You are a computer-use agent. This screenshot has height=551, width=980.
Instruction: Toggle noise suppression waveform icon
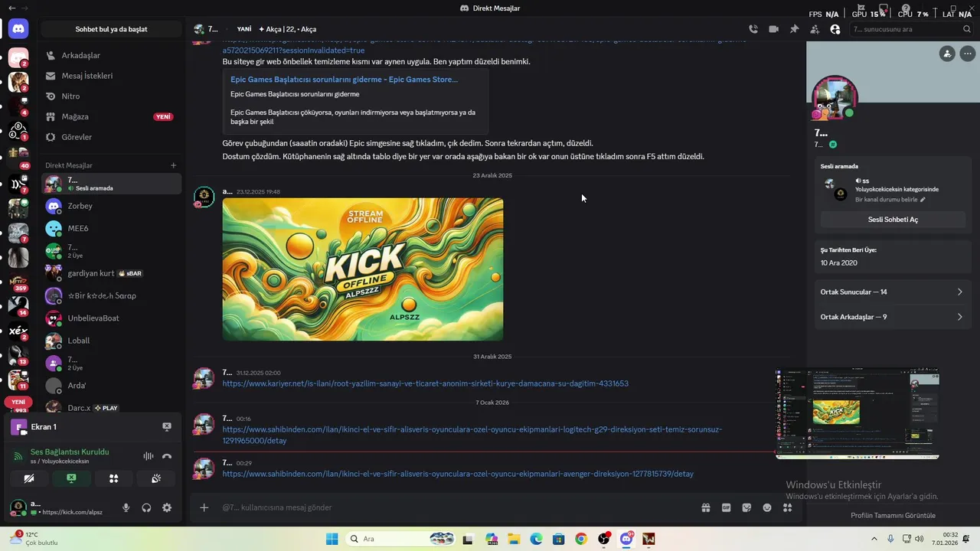pos(148,456)
